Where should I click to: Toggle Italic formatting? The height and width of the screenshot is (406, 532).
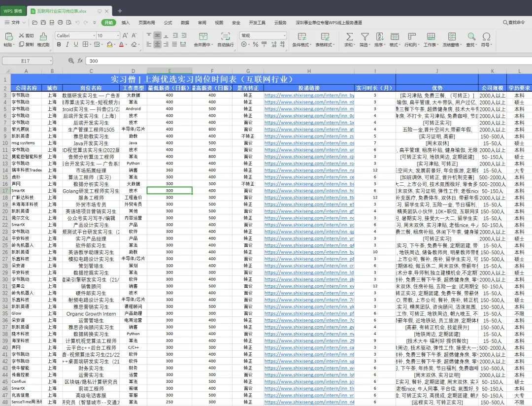[x=67, y=44]
